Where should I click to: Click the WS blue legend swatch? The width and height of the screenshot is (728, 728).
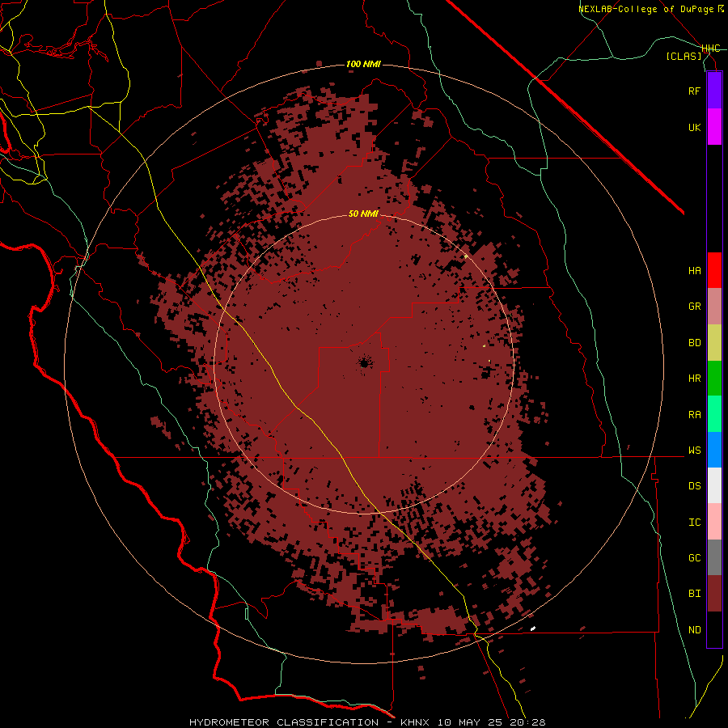tap(714, 450)
